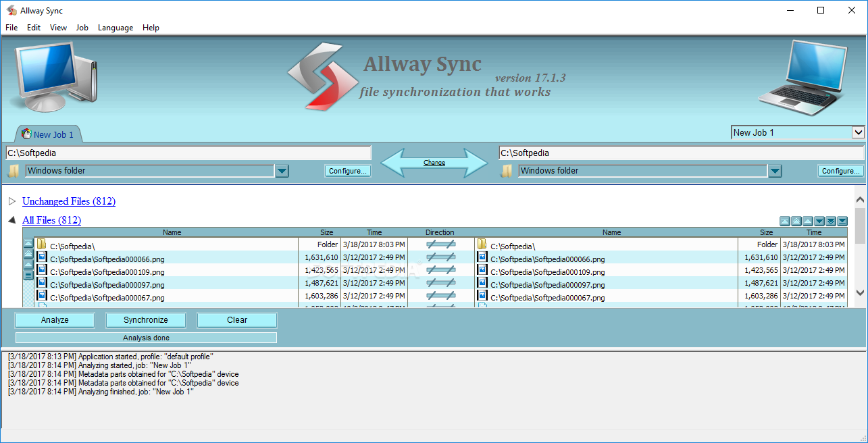Screen dimensions: 868x443
Task: Select left file name Softpedia000109.png
Action: (x=107, y=272)
